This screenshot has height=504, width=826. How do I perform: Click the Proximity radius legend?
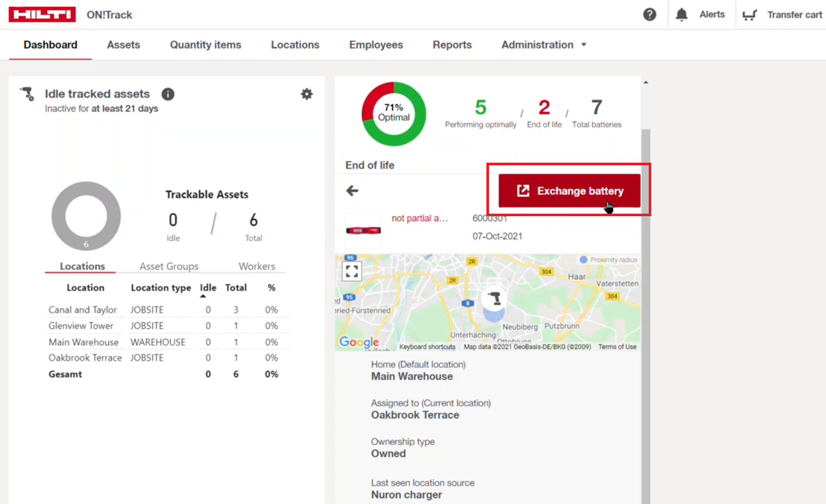coord(609,260)
